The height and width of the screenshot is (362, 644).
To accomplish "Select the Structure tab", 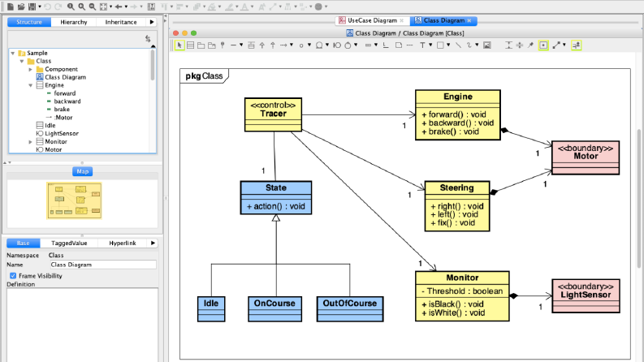I will tap(29, 22).
